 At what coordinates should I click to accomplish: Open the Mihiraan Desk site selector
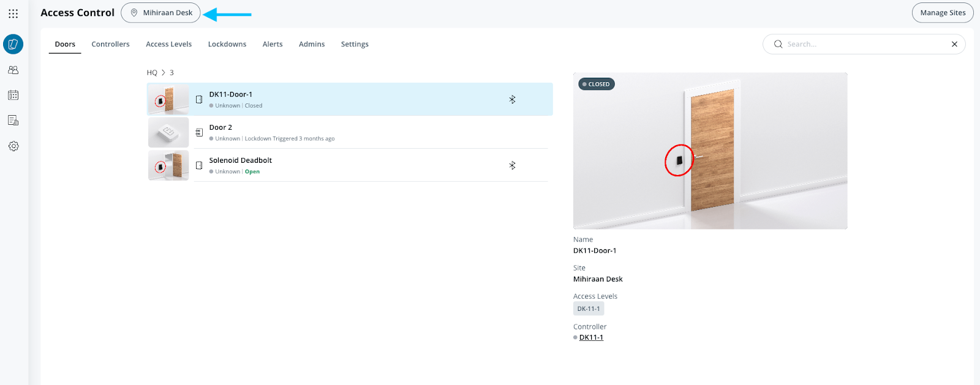(x=160, y=13)
